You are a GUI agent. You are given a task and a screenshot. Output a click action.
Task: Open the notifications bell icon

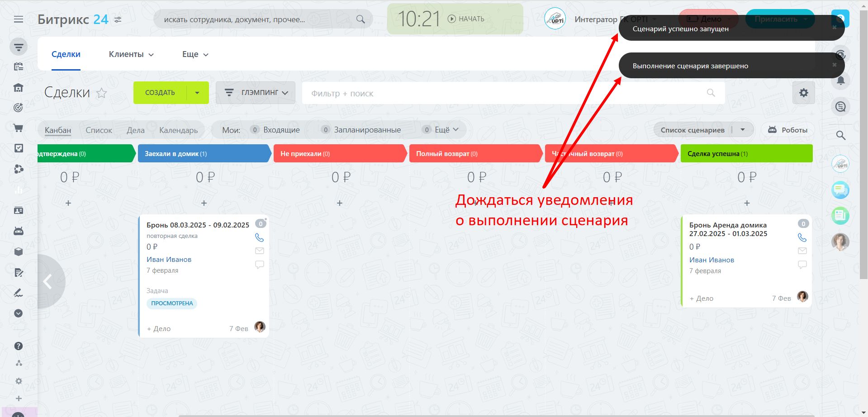pos(841,81)
